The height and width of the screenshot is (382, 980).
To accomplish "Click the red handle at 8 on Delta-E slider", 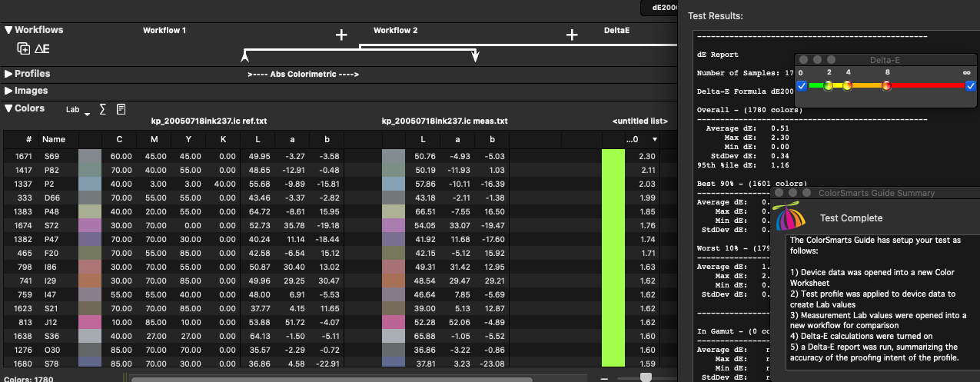I will click(886, 86).
